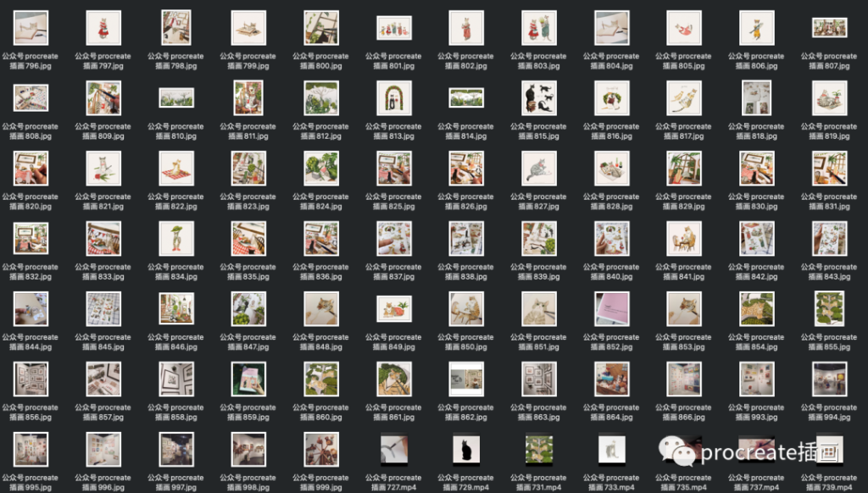Pick the file 公众号procreate插画827.jpg
Screen dimensions: 868x493
(539, 168)
